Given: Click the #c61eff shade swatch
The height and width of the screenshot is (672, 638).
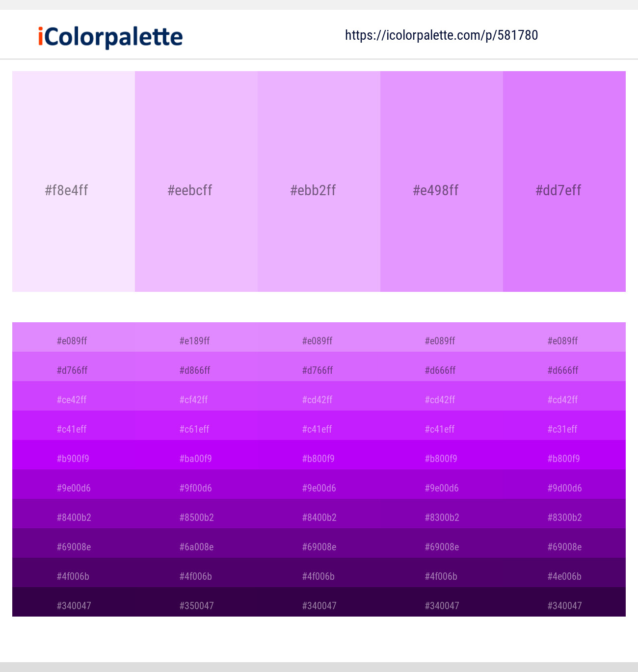Looking at the screenshot, I should [x=194, y=429].
